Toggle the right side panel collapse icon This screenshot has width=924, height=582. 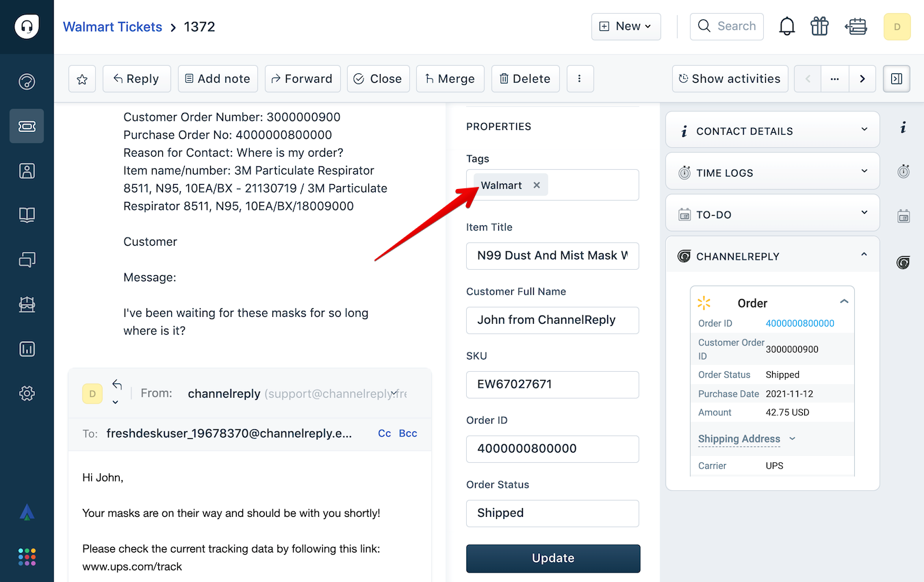coord(897,79)
